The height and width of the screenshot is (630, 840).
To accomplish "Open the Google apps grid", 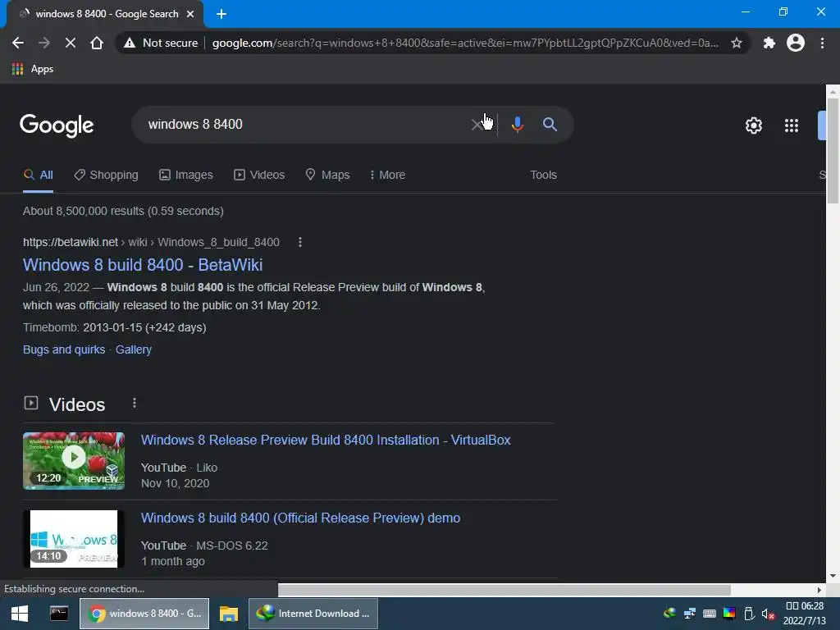I will coord(792,126).
